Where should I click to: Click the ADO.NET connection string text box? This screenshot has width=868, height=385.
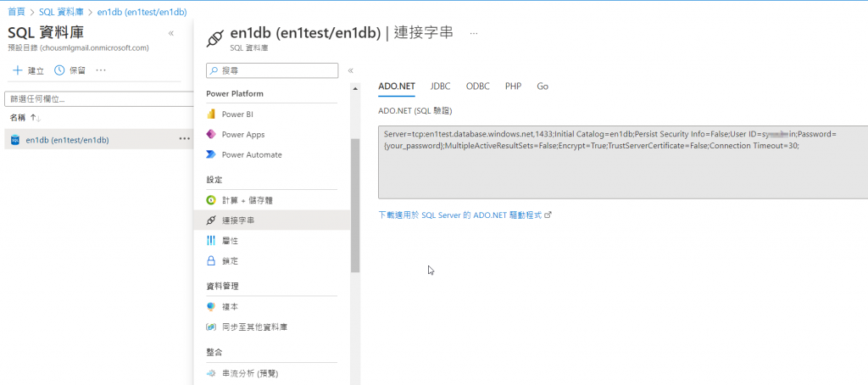click(623, 162)
